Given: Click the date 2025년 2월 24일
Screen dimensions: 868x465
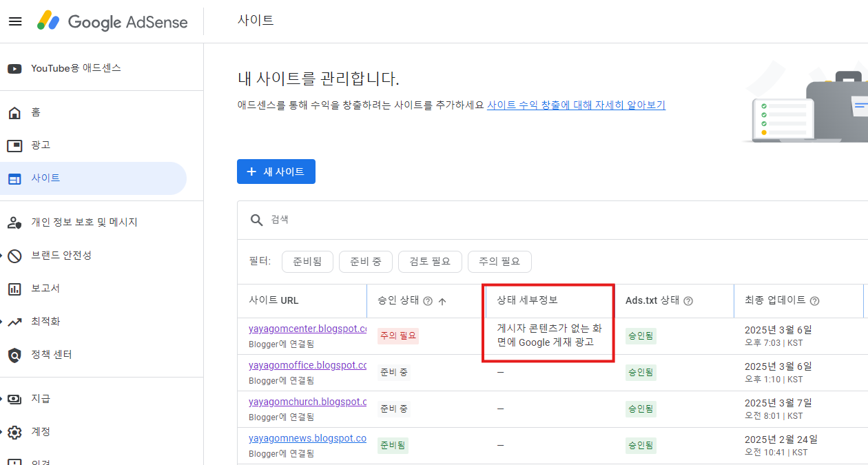Looking at the screenshot, I should pos(781,440).
